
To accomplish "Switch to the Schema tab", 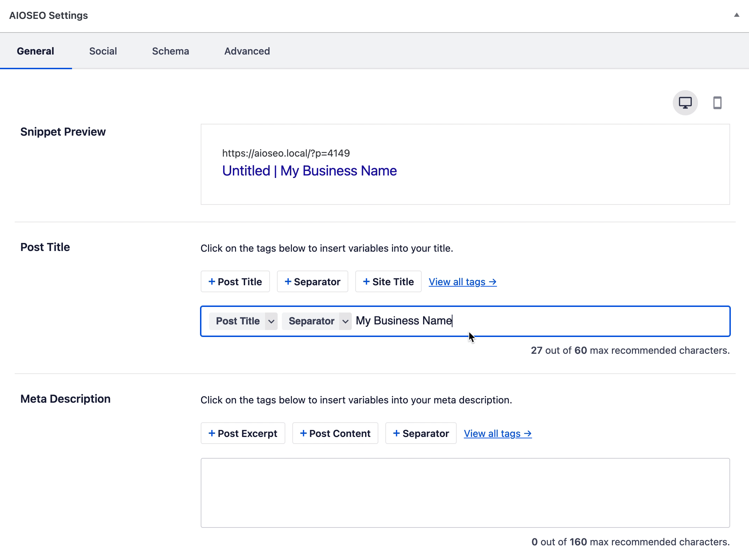I will click(170, 51).
